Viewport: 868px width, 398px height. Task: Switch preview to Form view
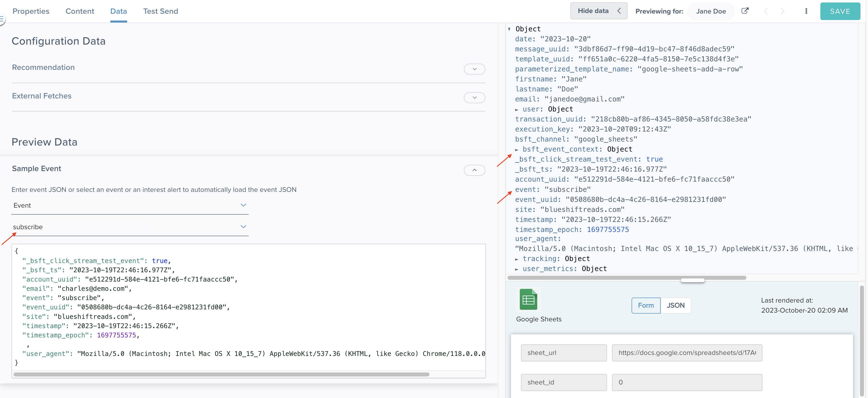pos(646,305)
